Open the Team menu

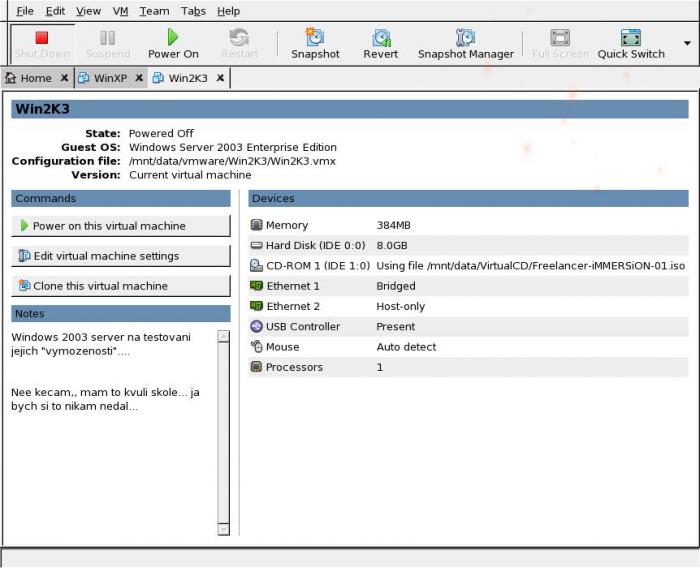click(154, 11)
